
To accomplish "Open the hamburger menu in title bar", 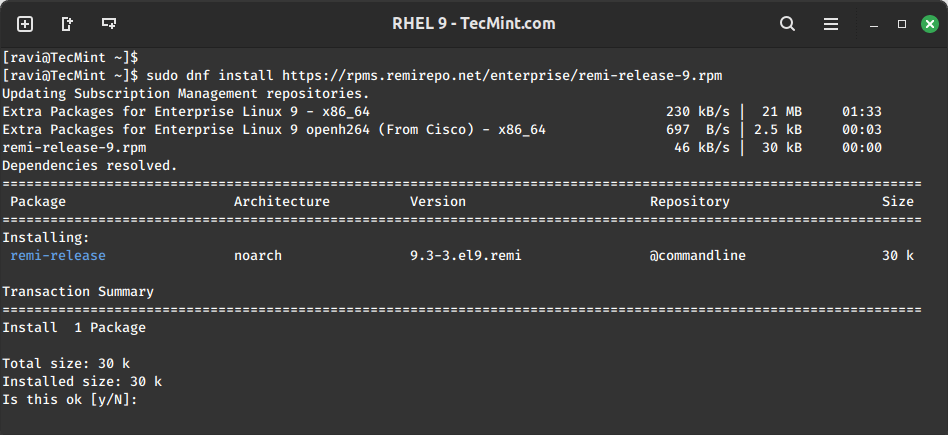I will (x=830, y=23).
